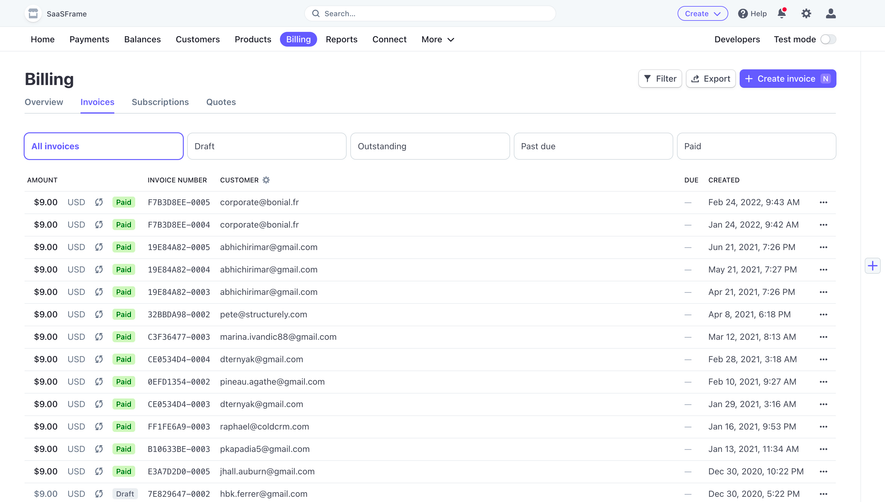
Task: Click recurring icon on invoice F7B3D8EE-0004
Action: (99, 225)
